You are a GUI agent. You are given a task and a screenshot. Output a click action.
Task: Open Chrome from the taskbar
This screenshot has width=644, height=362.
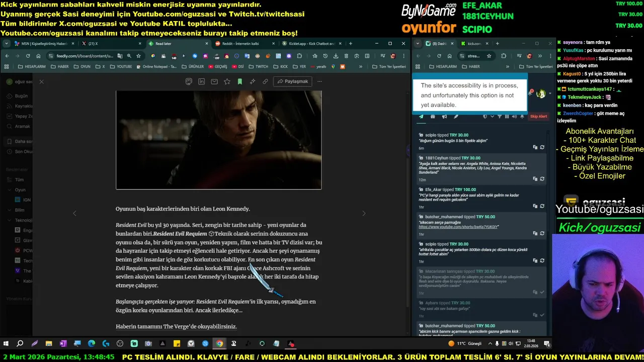[219, 343]
